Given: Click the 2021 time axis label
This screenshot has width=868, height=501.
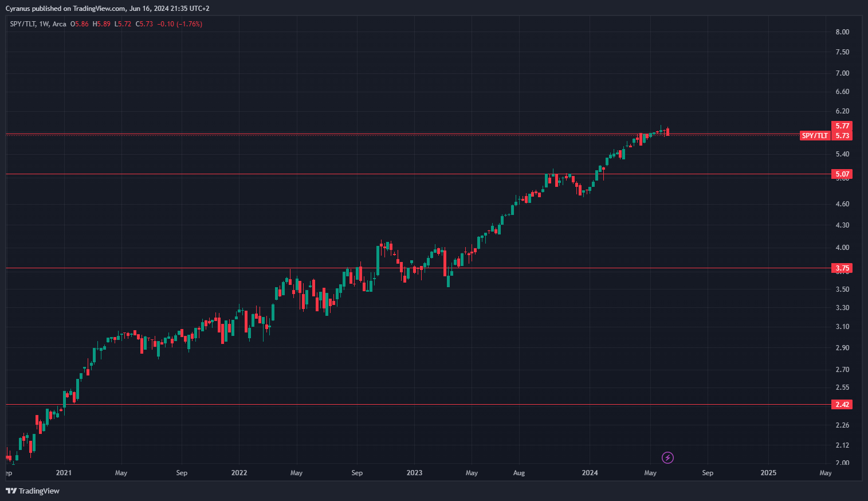Looking at the screenshot, I should click(x=64, y=473).
